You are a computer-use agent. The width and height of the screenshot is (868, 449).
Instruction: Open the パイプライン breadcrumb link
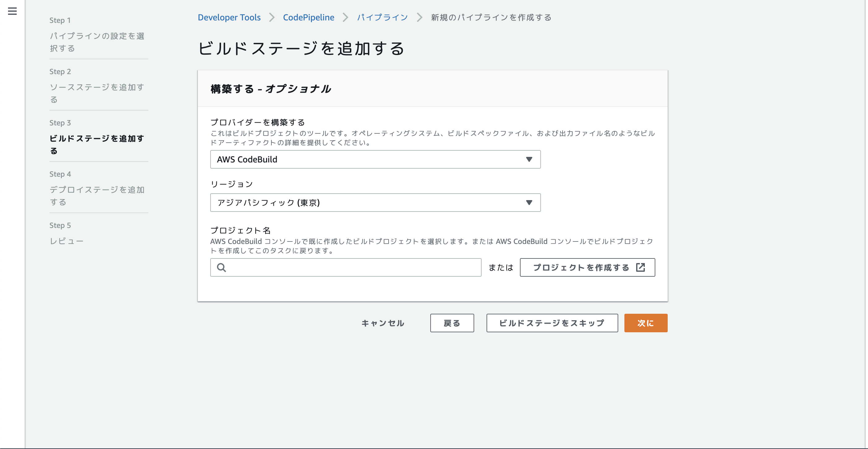[382, 17]
